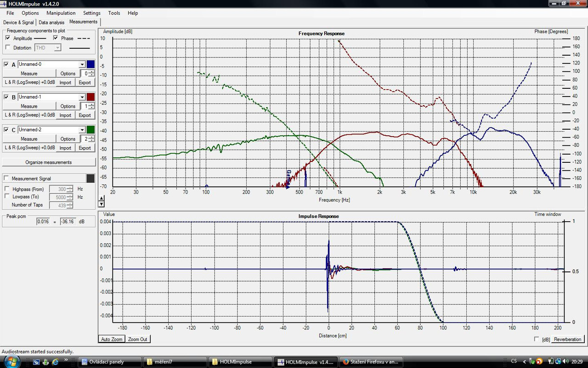Click the Auto Zoom button
The image size is (588, 368).
coord(111,339)
